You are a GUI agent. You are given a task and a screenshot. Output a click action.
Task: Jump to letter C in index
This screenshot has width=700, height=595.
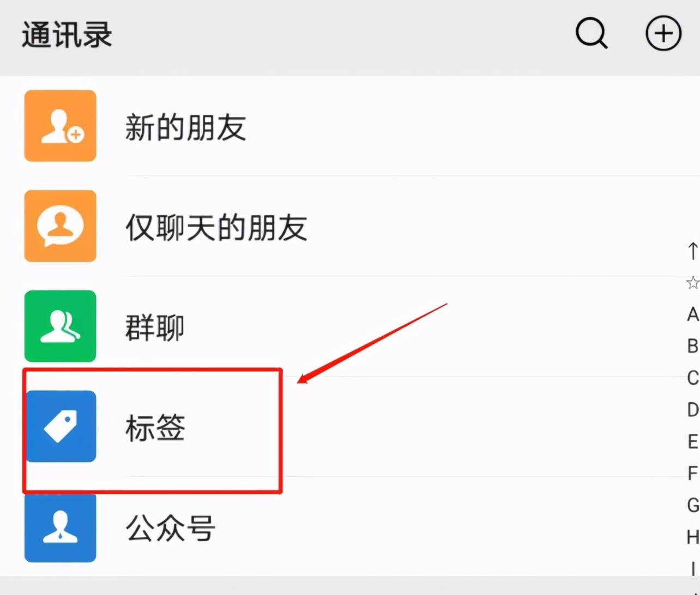pos(692,378)
